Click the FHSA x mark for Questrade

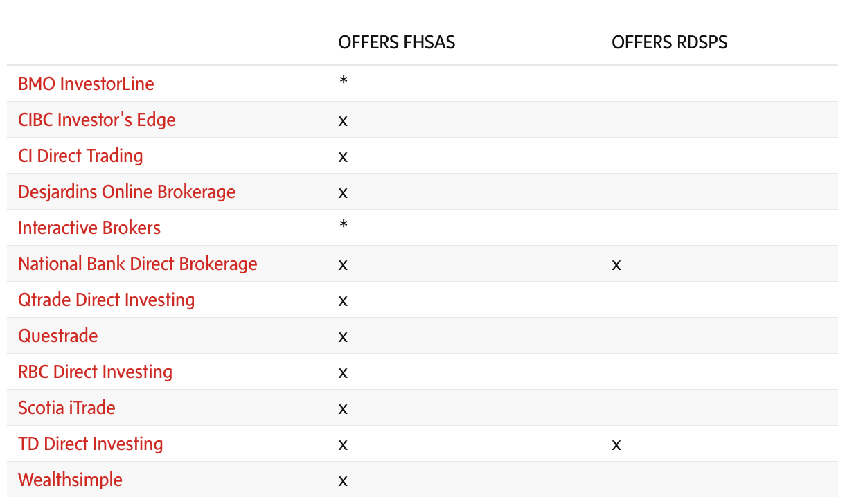(343, 337)
